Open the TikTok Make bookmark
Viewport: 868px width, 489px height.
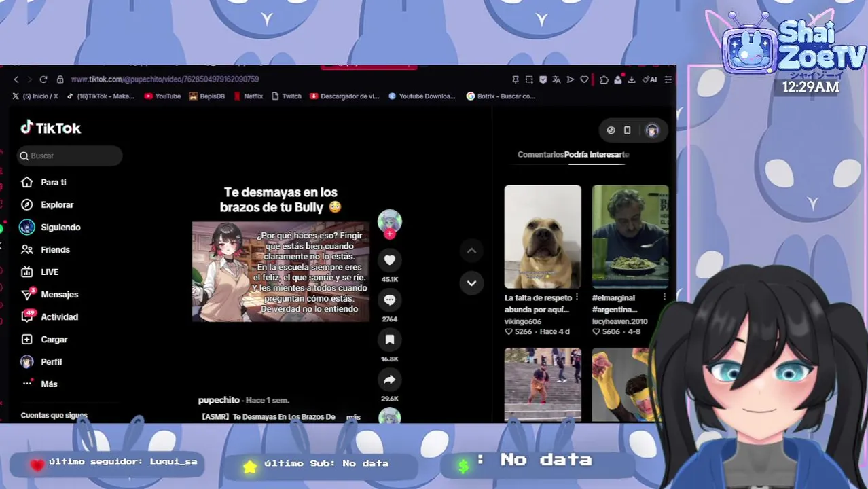pyautogui.click(x=101, y=96)
